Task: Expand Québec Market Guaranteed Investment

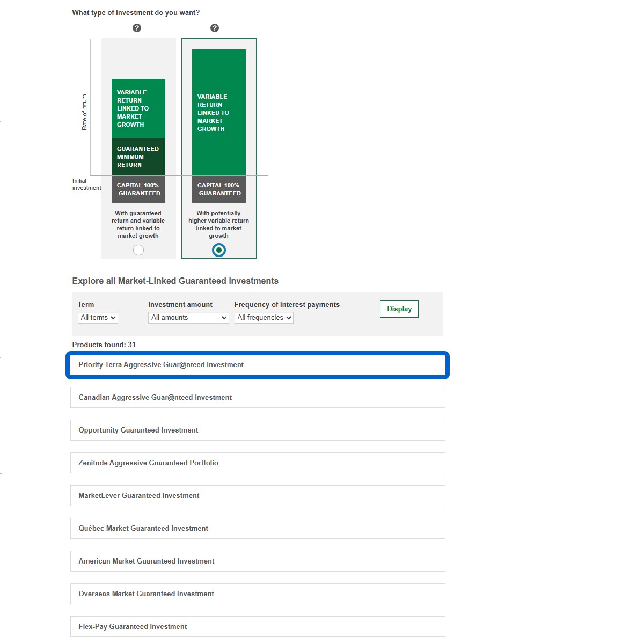Action: (258, 529)
